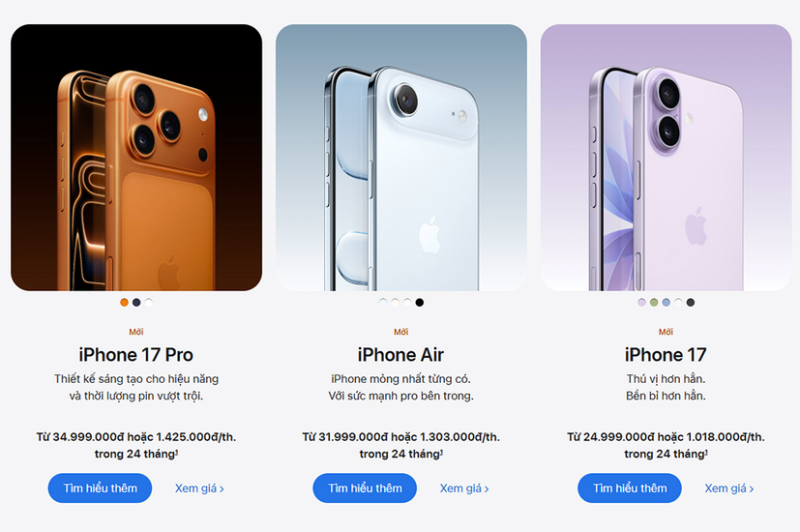
Task: Click the lavender iPhone 17 product image
Action: coord(666,158)
